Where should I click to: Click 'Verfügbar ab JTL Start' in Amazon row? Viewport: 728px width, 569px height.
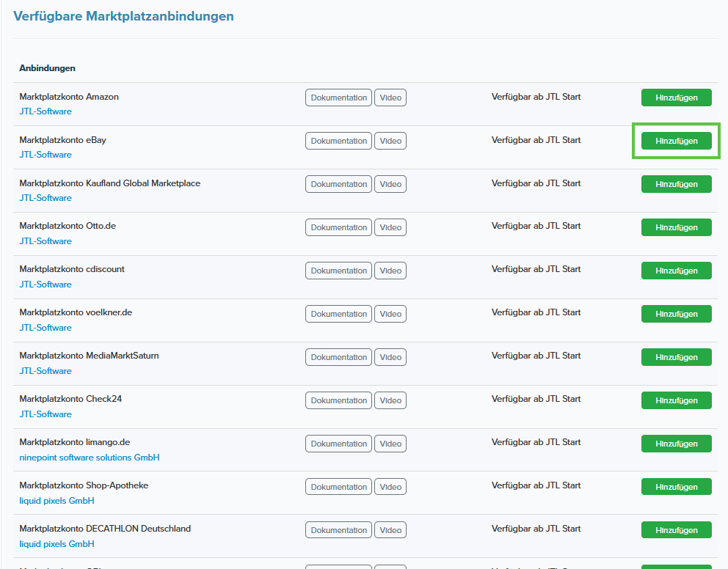536,97
